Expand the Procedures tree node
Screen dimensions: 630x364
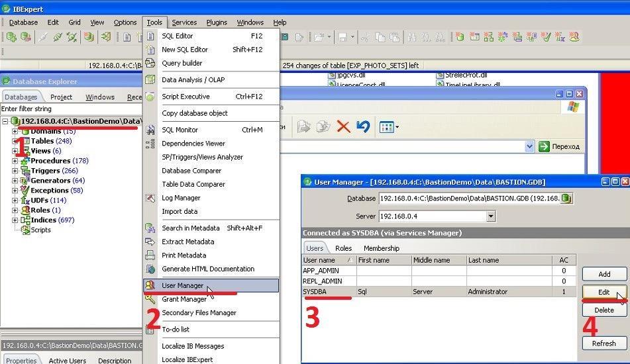[x=15, y=161]
